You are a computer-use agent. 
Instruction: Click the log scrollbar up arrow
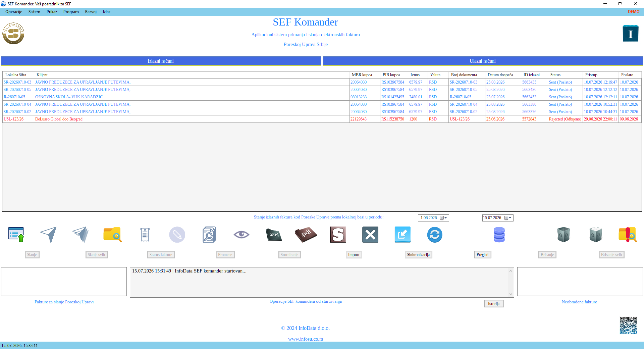(511, 271)
